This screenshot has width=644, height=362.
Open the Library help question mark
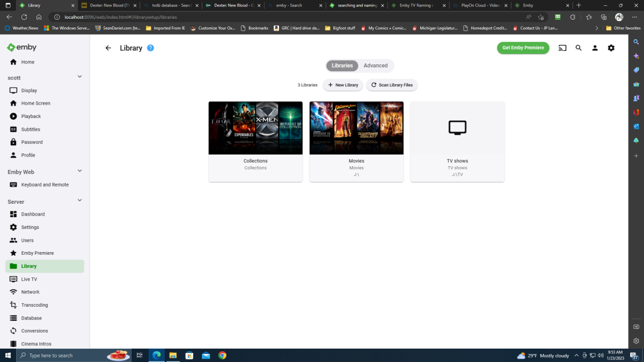click(151, 48)
